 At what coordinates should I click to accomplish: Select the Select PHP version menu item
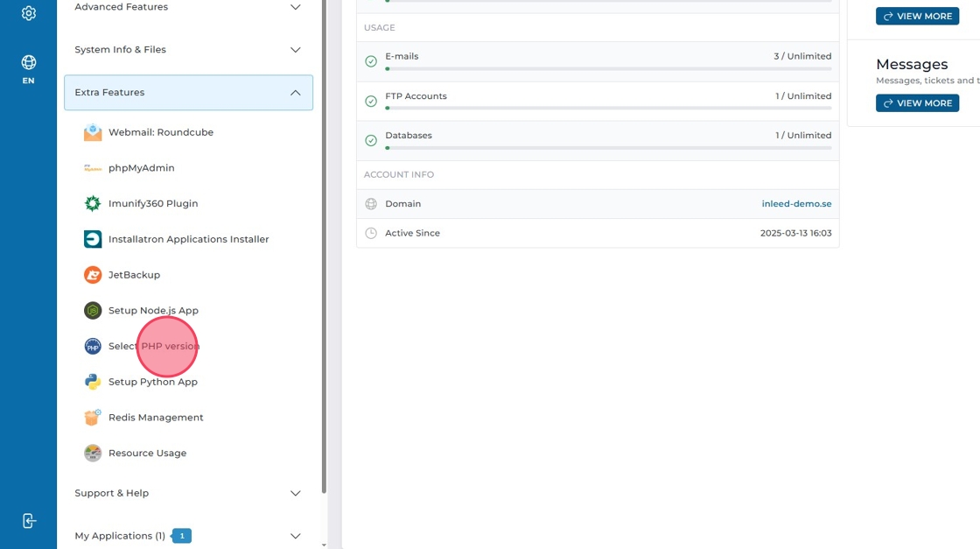(x=154, y=347)
